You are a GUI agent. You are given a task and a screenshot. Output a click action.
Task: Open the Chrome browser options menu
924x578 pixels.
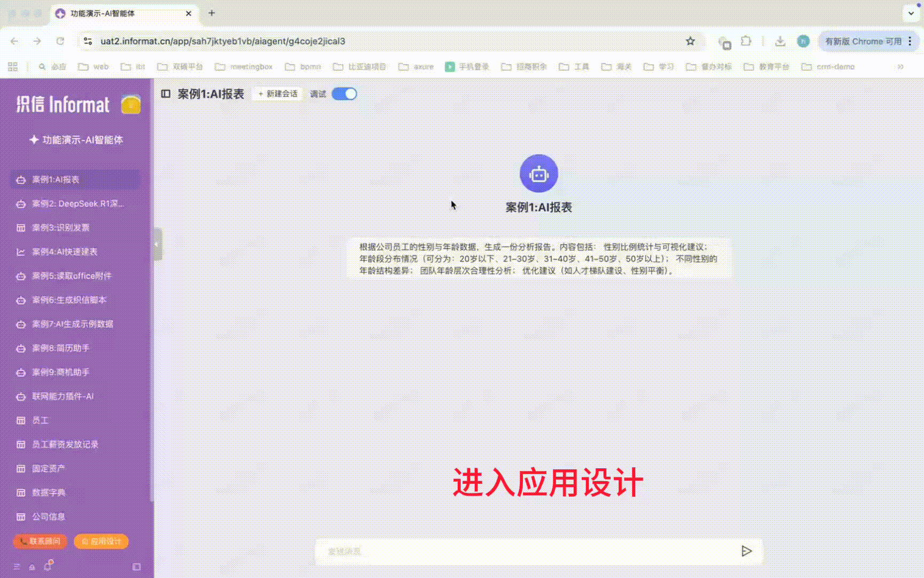pyautogui.click(x=910, y=41)
